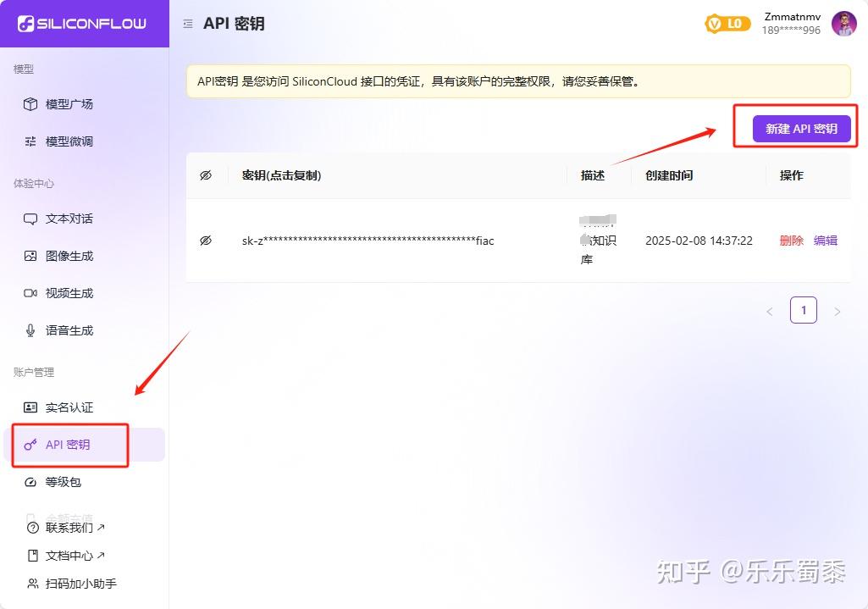Click the 操作 column header
The height and width of the screenshot is (609, 868).
[x=791, y=175]
